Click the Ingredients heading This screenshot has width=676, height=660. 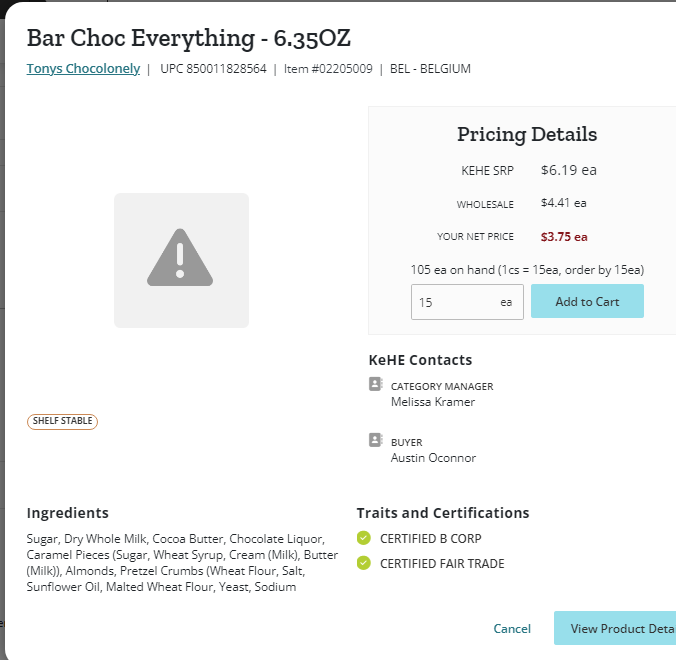pos(68,513)
